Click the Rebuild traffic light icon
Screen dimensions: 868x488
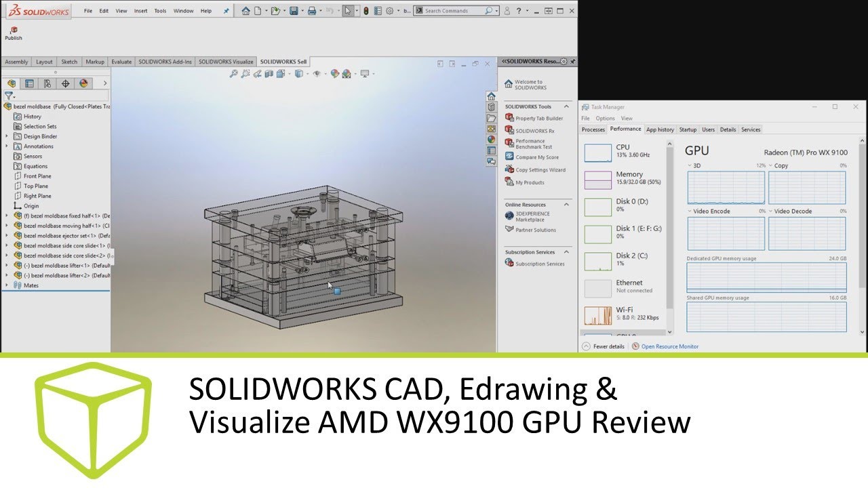[x=366, y=11]
